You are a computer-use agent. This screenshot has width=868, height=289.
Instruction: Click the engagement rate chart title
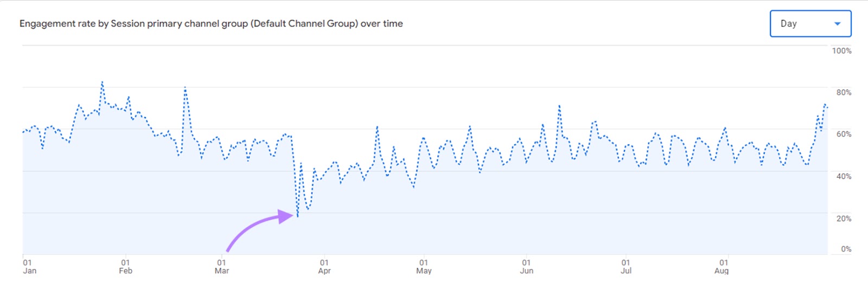click(211, 24)
